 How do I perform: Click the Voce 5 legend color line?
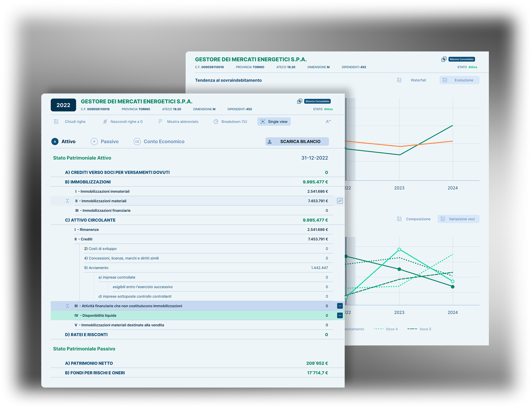click(x=412, y=329)
